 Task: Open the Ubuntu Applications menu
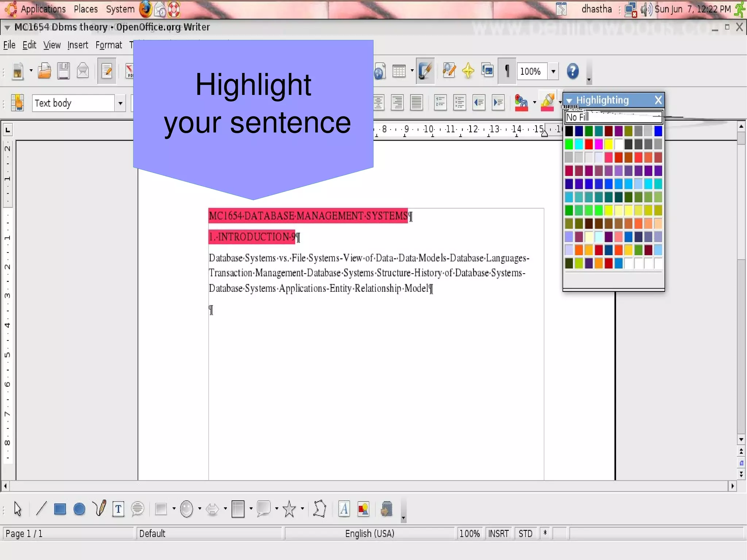43,9
